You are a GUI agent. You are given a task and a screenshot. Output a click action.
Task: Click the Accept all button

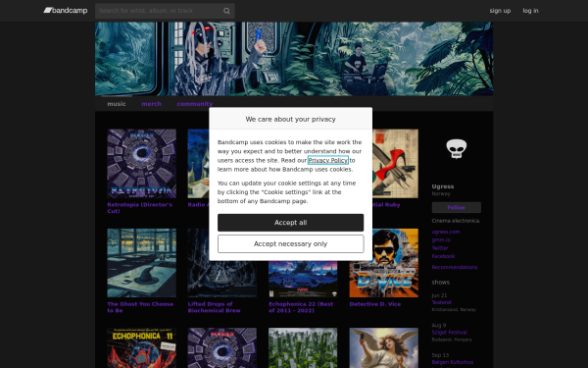point(290,223)
